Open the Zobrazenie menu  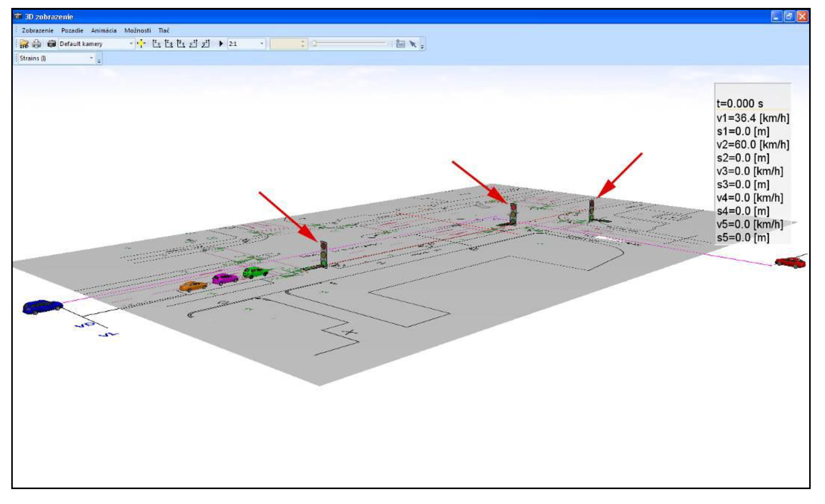coord(37,30)
